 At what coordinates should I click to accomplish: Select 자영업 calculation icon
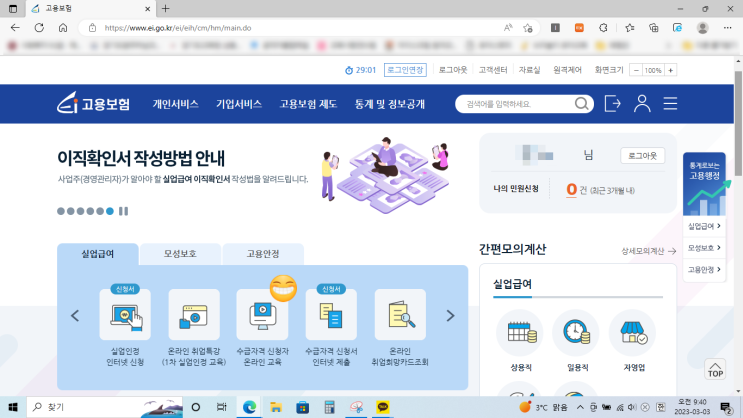pos(633,333)
